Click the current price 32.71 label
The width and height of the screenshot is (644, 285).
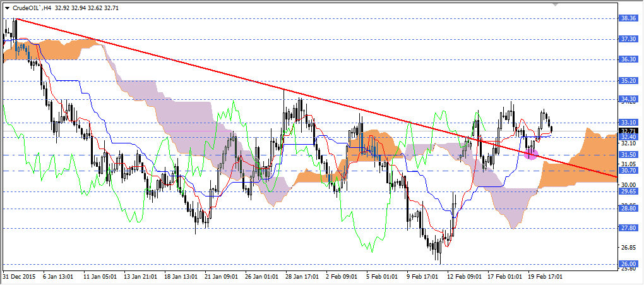[x=629, y=130]
